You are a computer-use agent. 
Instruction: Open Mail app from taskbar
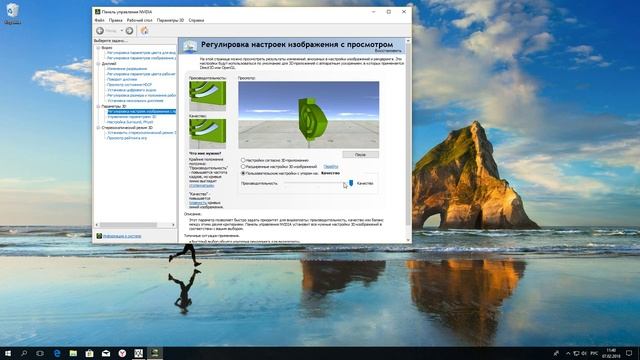pyautogui.click(x=106, y=353)
